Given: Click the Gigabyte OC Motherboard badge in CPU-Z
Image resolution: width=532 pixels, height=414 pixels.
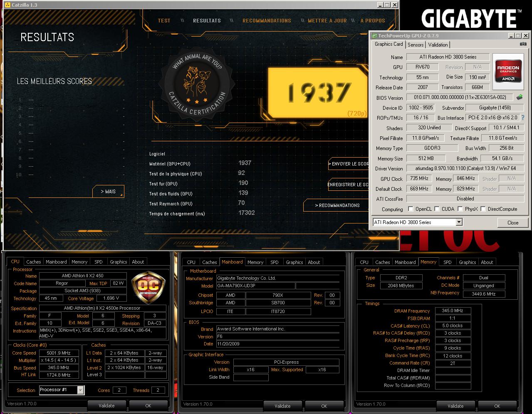Looking at the screenshot, I should 148,288.
